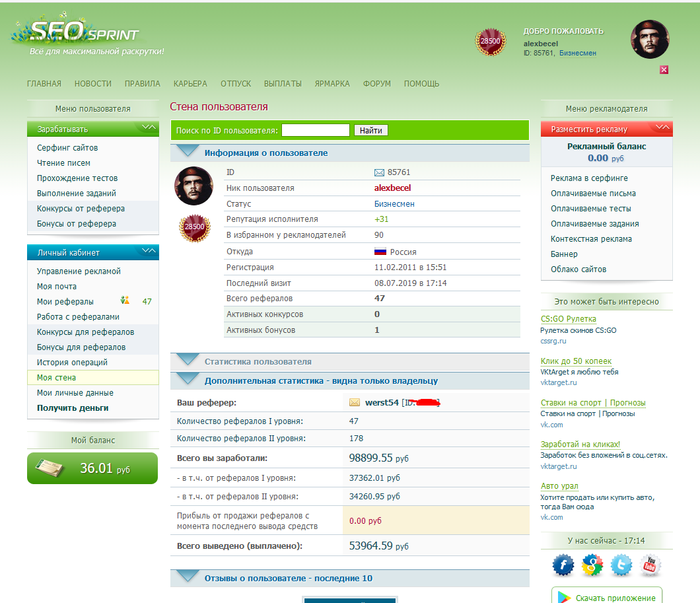Click the werst54 referrer name
Image resolution: width=700 pixels, height=603 pixels.
click(382, 403)
